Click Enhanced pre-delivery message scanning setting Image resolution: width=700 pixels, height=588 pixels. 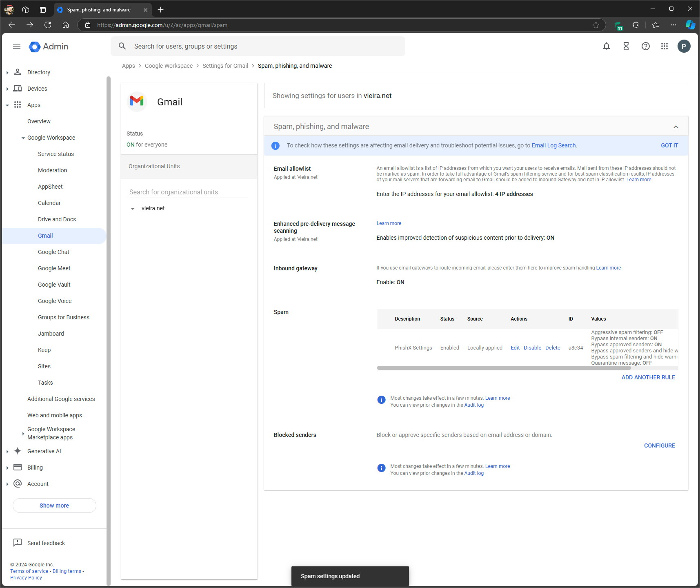(314, 227)
